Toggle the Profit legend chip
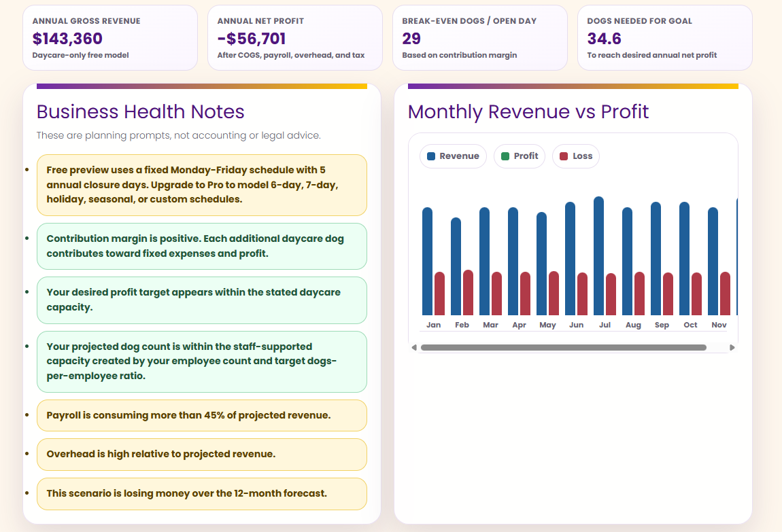This screenshot has height=532, width=782. (519, 156)
